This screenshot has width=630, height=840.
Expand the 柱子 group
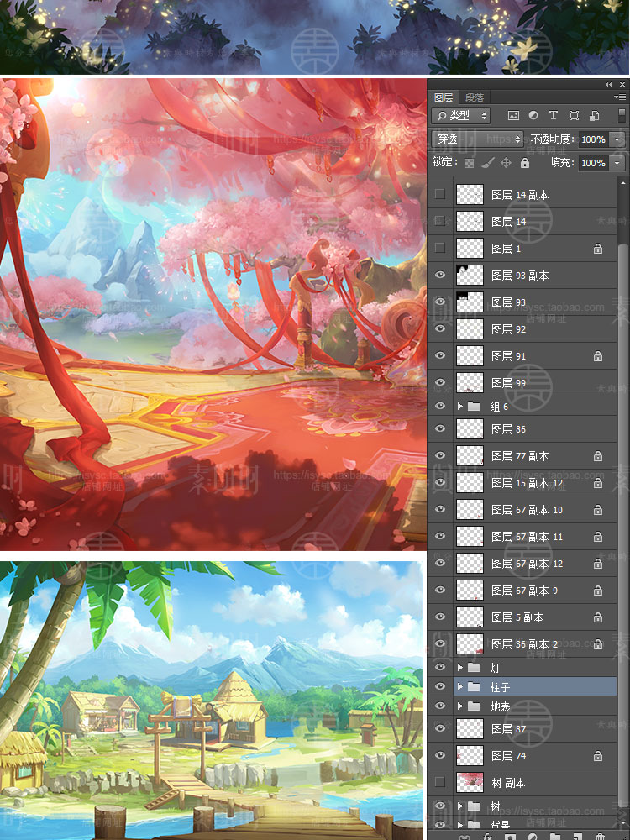459,687
